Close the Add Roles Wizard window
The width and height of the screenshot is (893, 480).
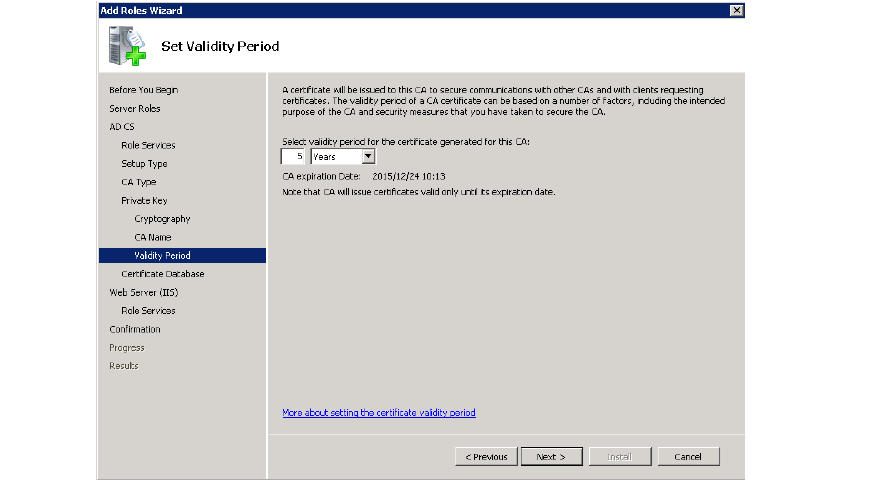click(x=736, y=10)
